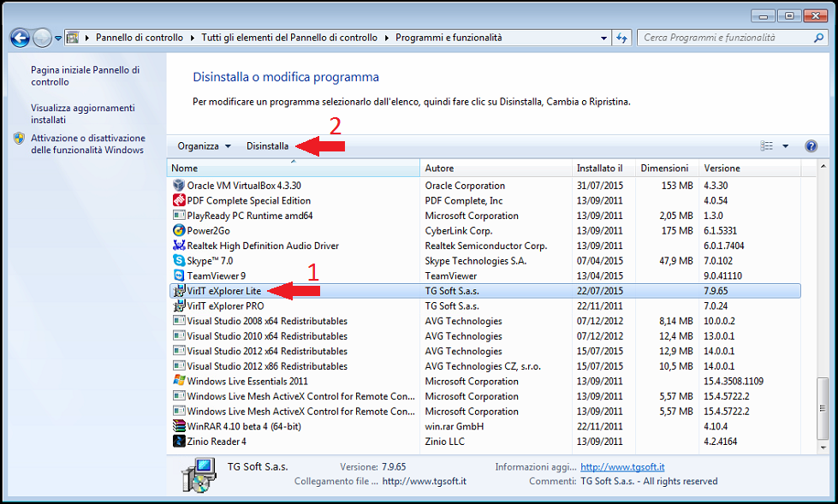Expand the arrow after Pannello di controllo breadcrumb
838x504 pixels.
[193, 38]
